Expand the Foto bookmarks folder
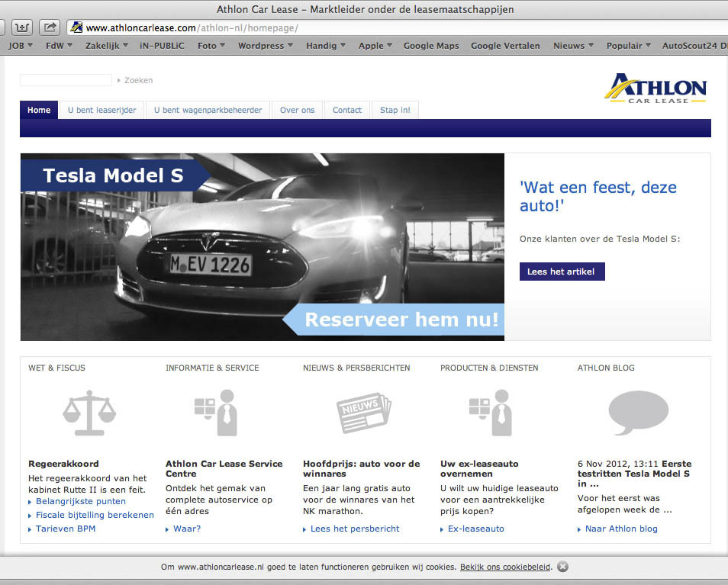Viewport: 728px width, 585px height. [211, 46]
